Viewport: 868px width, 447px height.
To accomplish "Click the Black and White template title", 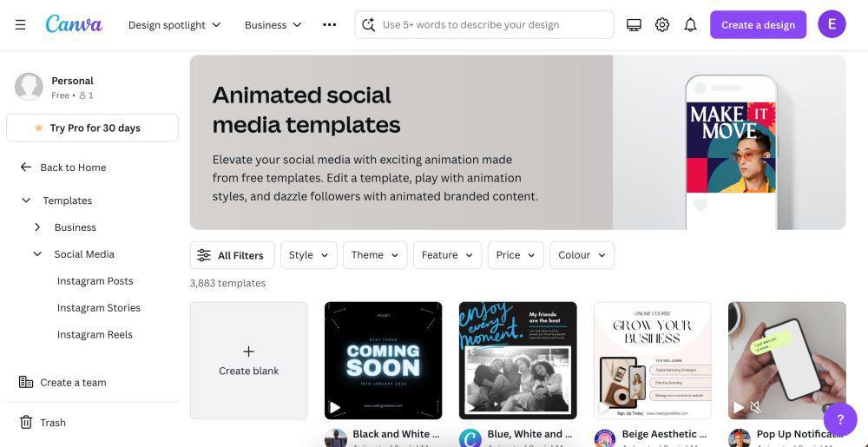I will click(x=396, y=434).
